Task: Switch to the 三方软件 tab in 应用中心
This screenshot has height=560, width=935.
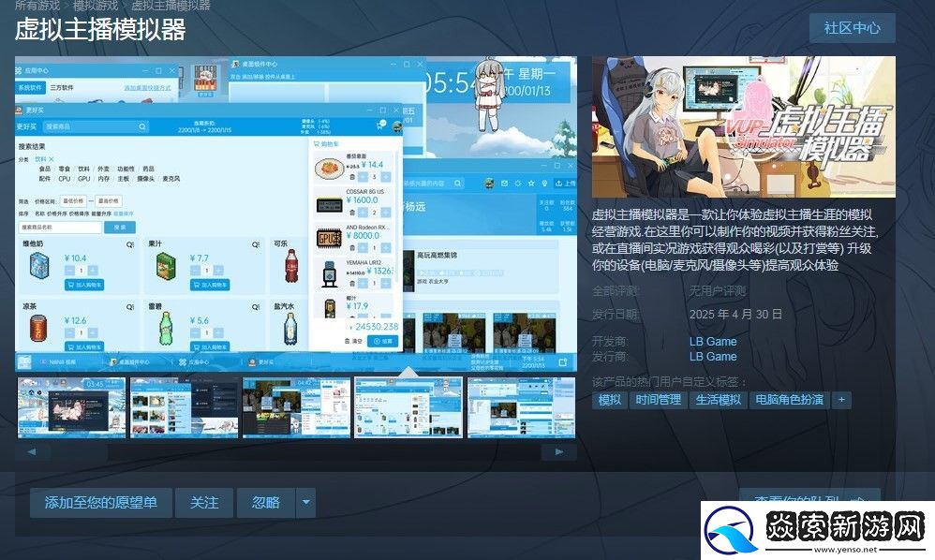Action: pyautogui.click(x=63, y=87)
